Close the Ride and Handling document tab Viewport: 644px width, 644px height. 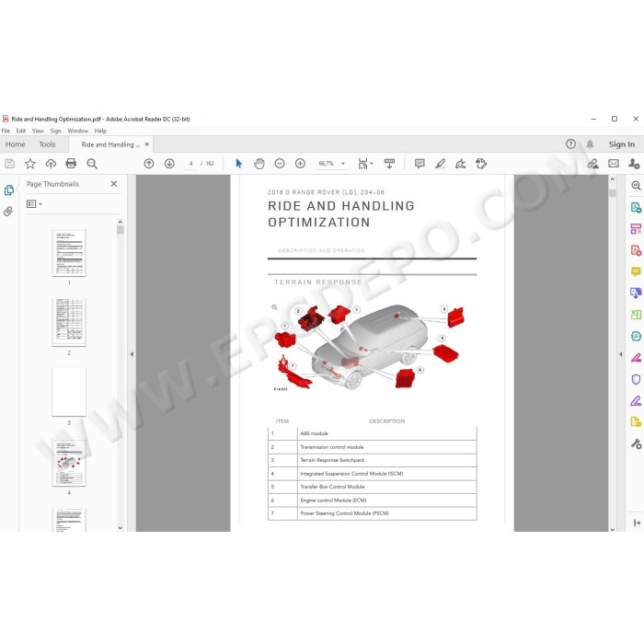tap(146, 144)
